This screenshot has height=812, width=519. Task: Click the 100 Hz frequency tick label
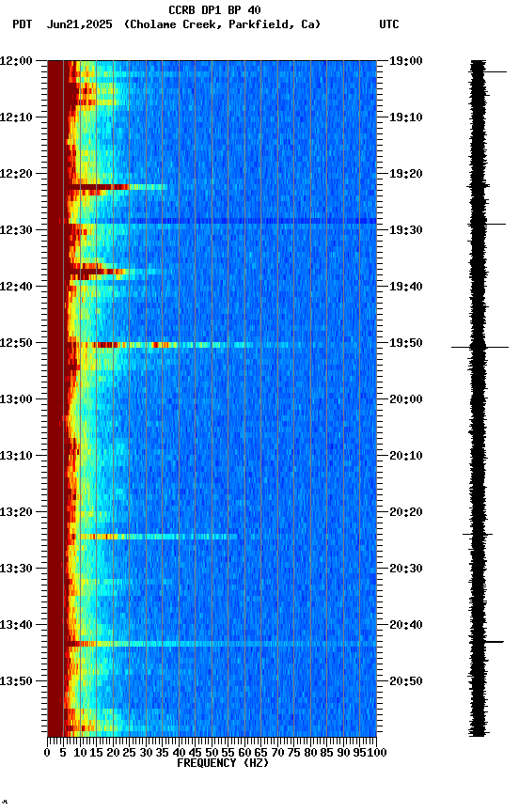377,753
